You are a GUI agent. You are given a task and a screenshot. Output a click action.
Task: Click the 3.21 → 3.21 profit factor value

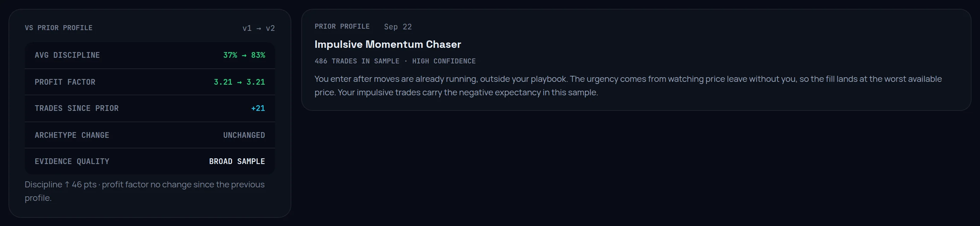coord(239,82)
